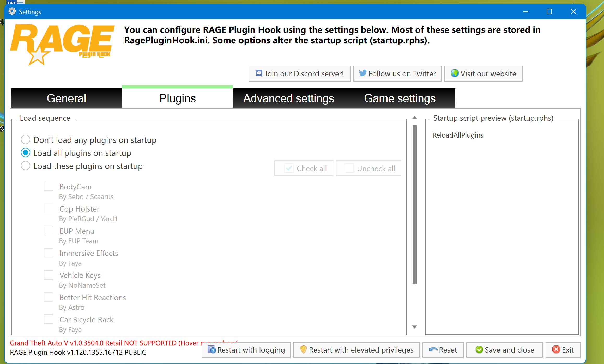This screenshot has height=364, width=604.
Task: Click the green checkmark Save icon
Action: [479, 349]
